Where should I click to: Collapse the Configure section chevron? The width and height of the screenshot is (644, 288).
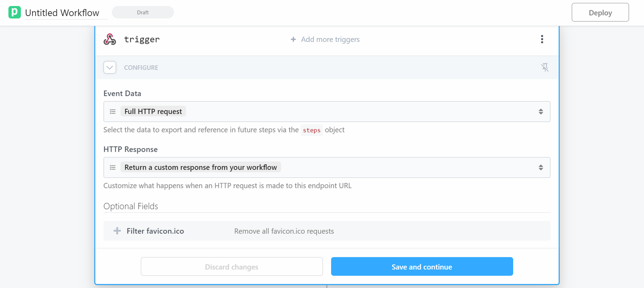[x=110, y=67]
